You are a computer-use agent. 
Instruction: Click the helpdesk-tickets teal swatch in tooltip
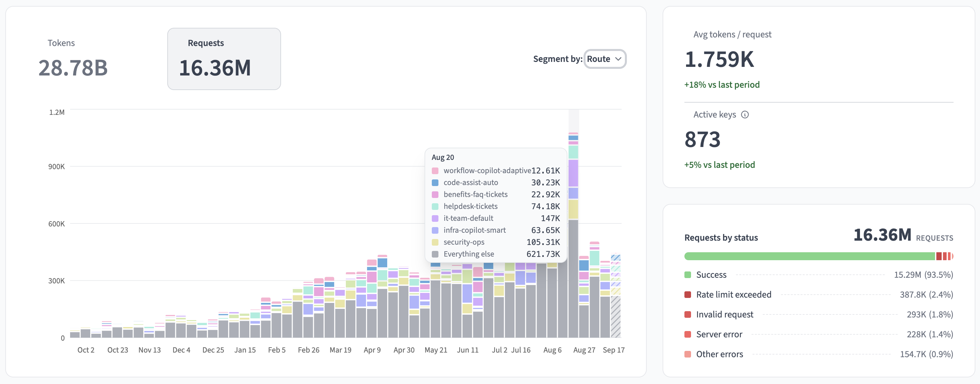(x=435, y=207)
